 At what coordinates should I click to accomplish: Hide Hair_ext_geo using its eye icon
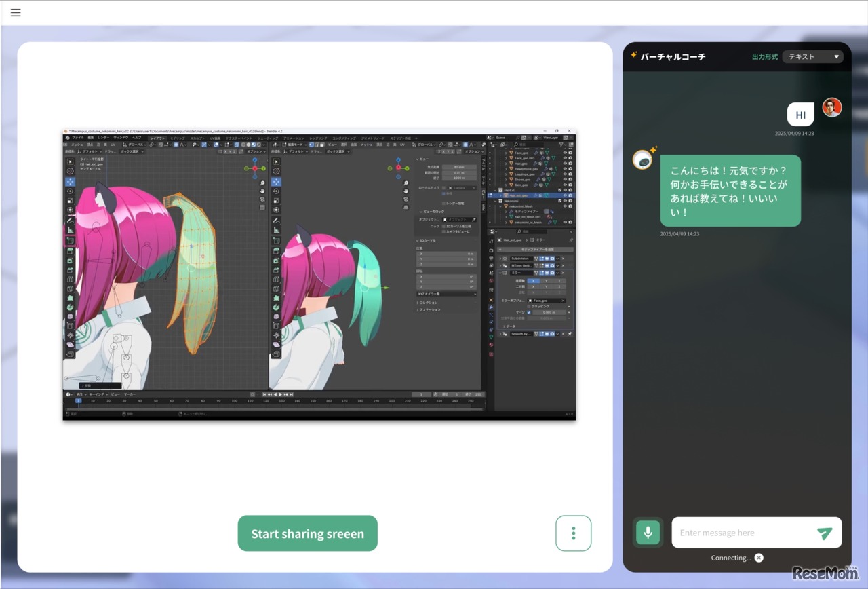click(565, 195)
